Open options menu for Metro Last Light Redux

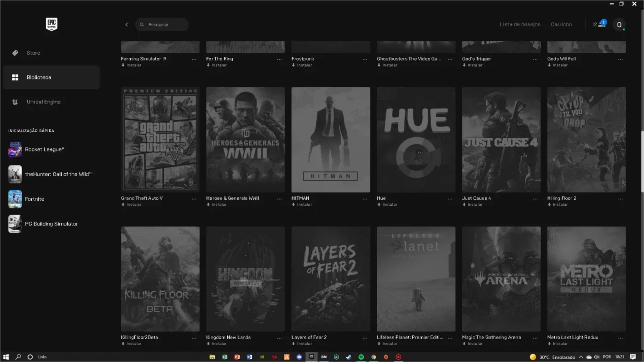[x=621, y=338]
